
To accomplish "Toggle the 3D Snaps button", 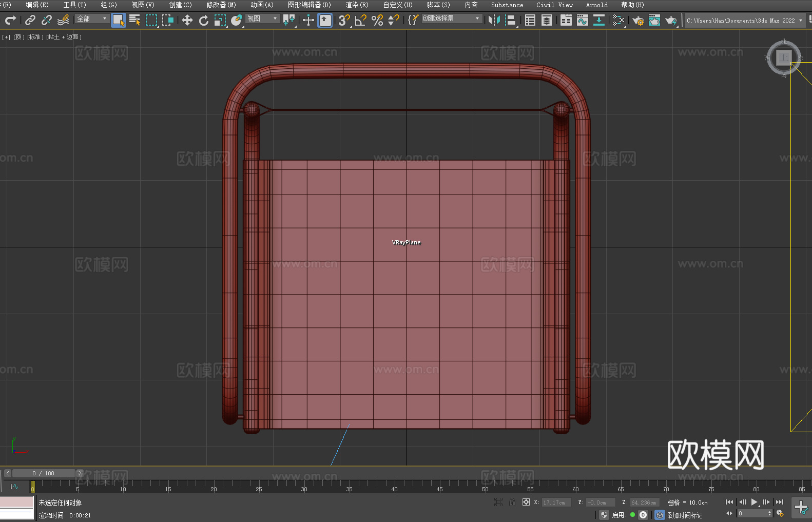I will click(x=344, y=20).
